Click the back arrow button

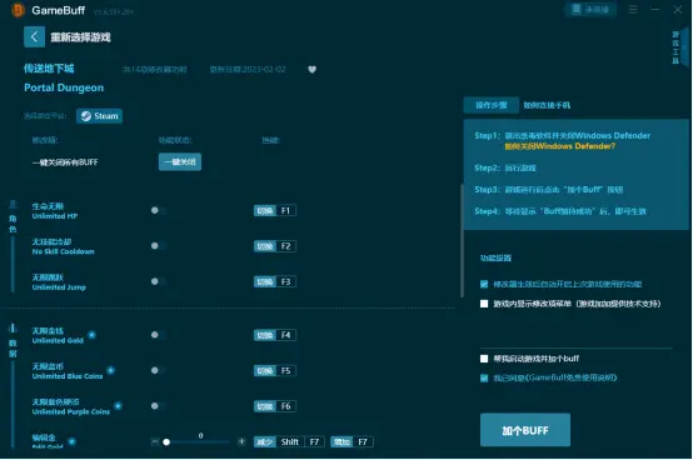(x=34, y=37)
